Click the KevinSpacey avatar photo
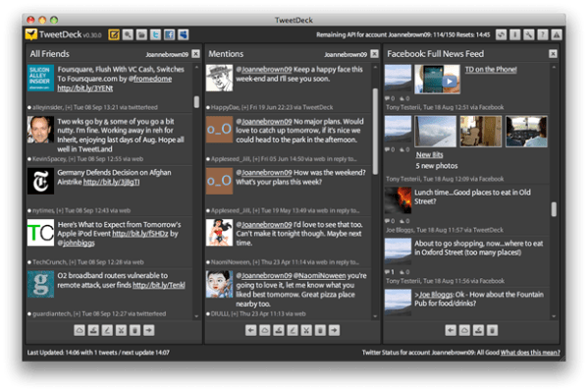 pyautogui.click(x=40, y=130)
